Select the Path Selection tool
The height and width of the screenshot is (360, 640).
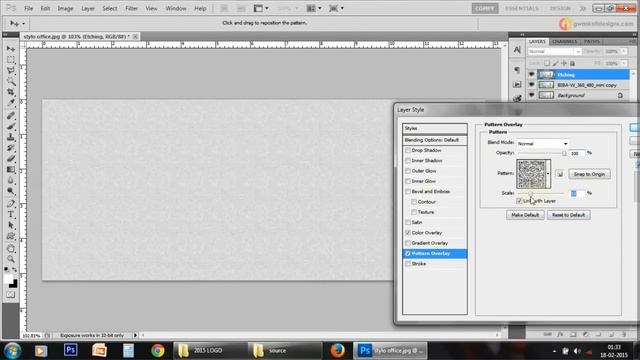tap(11, 225)
